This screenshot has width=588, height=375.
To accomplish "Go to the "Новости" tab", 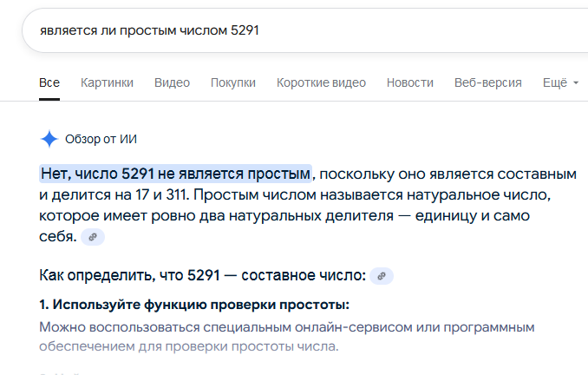I will click(x=409, y=82).
